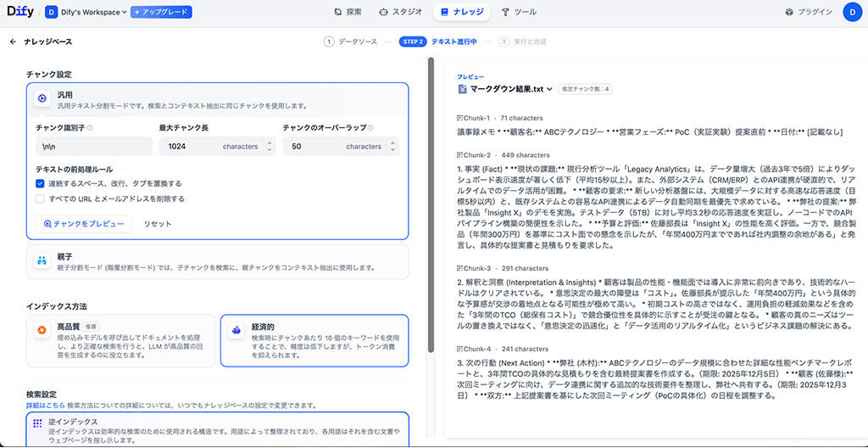The width and height of the screenshot is (868, 448).
Task: Click the プレビュー label
Action: [x=470, y=76]
